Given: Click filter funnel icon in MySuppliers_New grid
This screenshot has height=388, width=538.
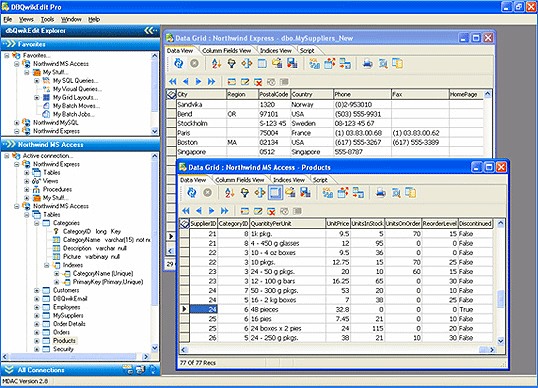Looking at the screenshot, I should tap(232, 63).
